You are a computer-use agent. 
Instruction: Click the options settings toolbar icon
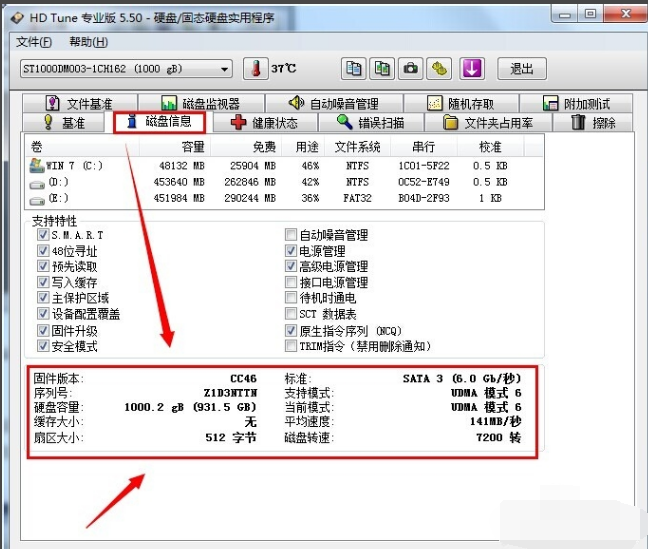[x=439, y=69]
